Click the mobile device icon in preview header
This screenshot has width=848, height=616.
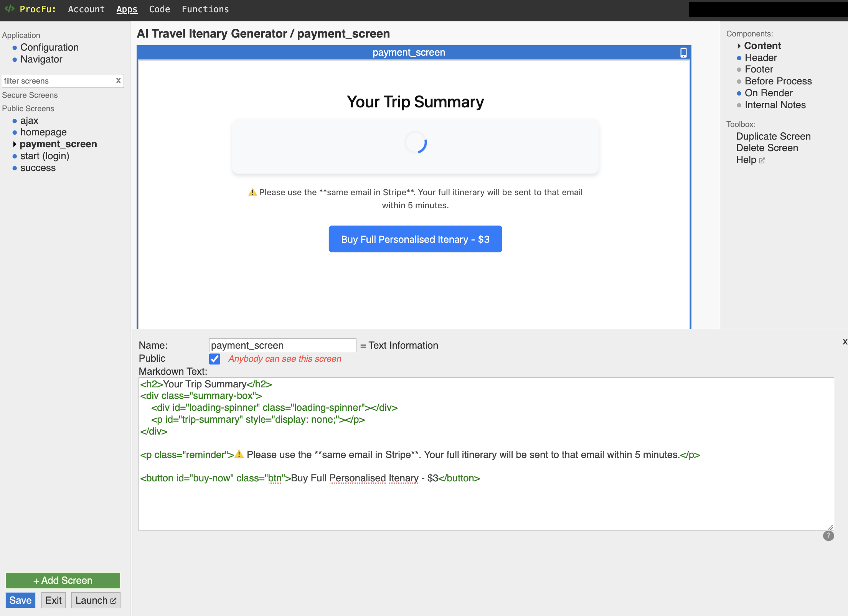pyautogui.click(x=683, y=53)
